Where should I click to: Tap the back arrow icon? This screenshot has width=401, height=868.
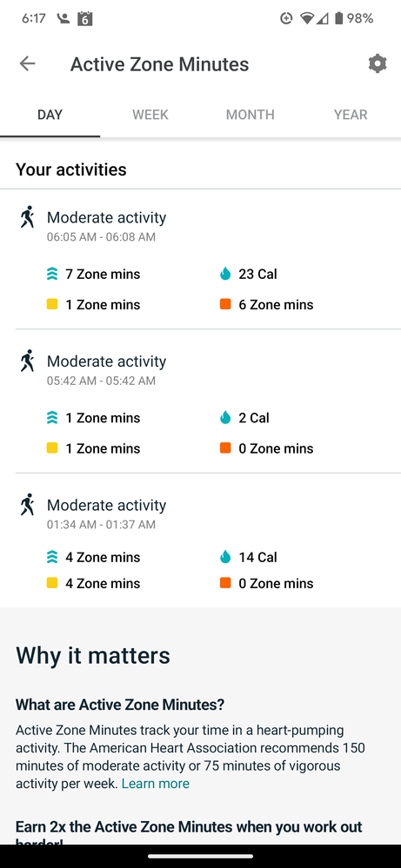[27, 64]
